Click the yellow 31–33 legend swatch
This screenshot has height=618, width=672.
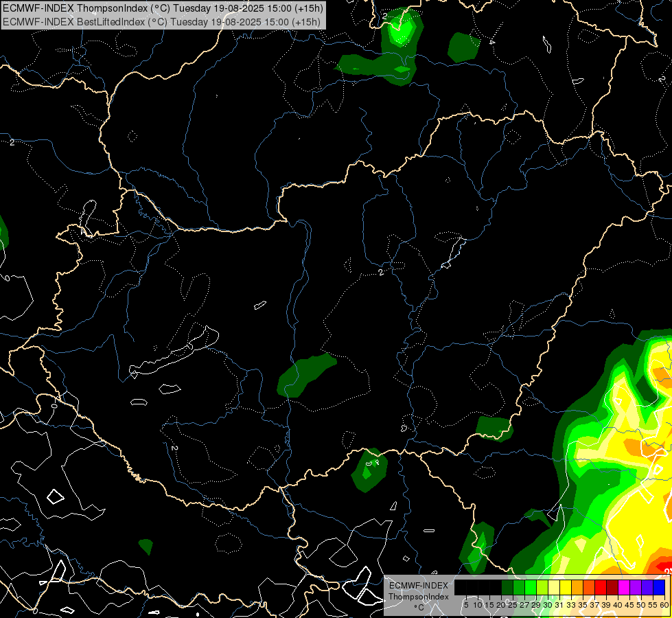(x=566, y=588)
